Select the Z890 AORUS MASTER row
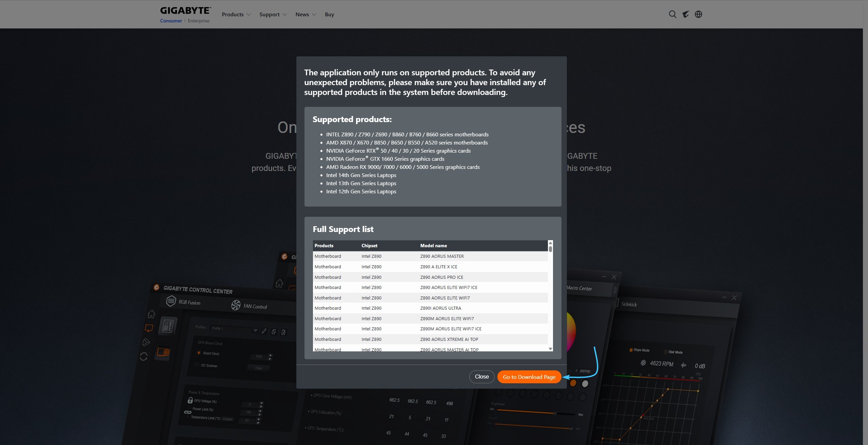 (430, 256)
